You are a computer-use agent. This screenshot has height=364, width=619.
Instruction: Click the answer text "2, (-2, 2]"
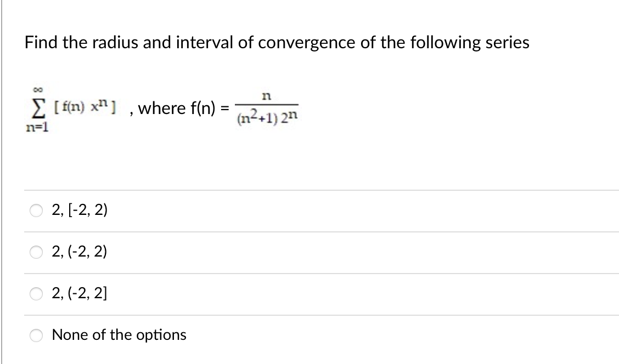click(80, 294)
